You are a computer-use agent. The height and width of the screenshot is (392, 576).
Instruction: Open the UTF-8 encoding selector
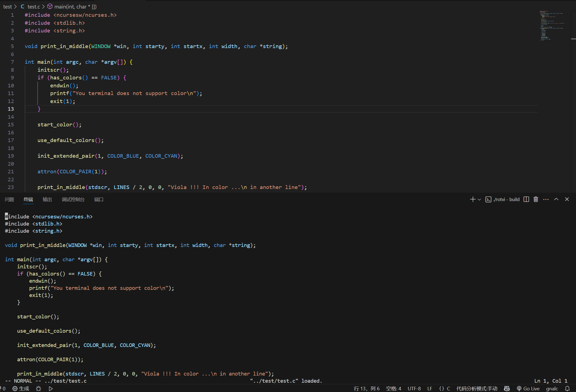(414, 389)
